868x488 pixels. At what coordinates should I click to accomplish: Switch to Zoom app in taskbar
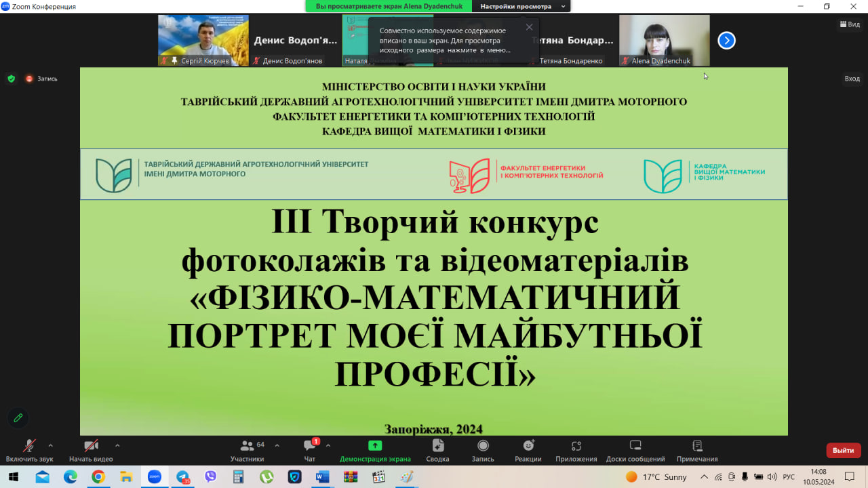pos(155,477)
